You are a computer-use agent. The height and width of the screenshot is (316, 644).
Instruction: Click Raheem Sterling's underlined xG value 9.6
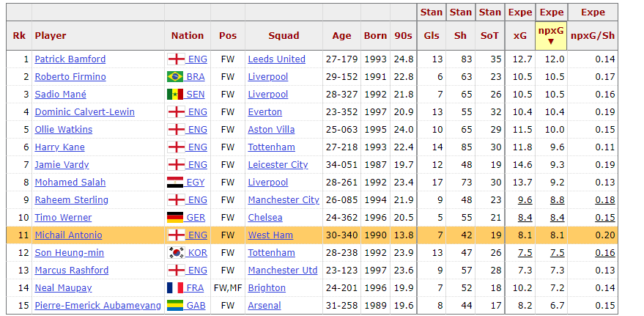click(525, 199)
